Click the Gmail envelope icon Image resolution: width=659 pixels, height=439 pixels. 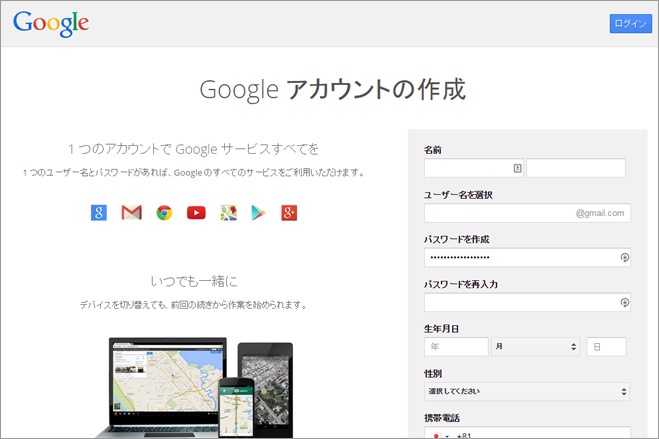point(132,213)
